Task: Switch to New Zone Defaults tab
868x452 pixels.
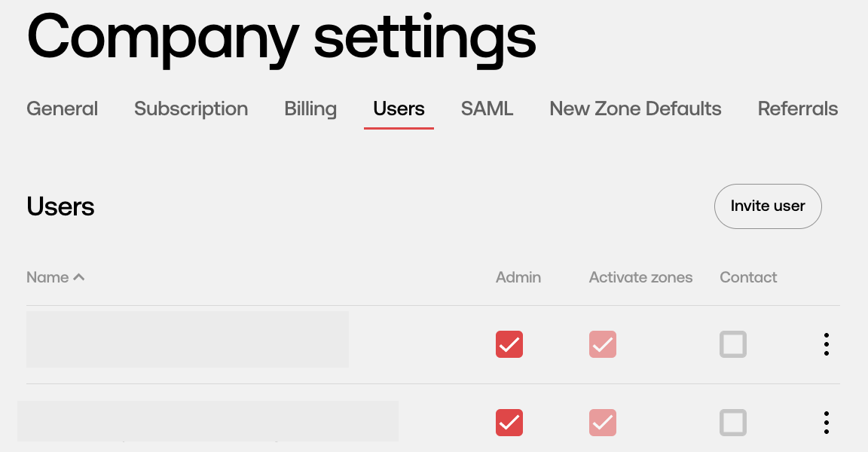Action: (635, 108)
